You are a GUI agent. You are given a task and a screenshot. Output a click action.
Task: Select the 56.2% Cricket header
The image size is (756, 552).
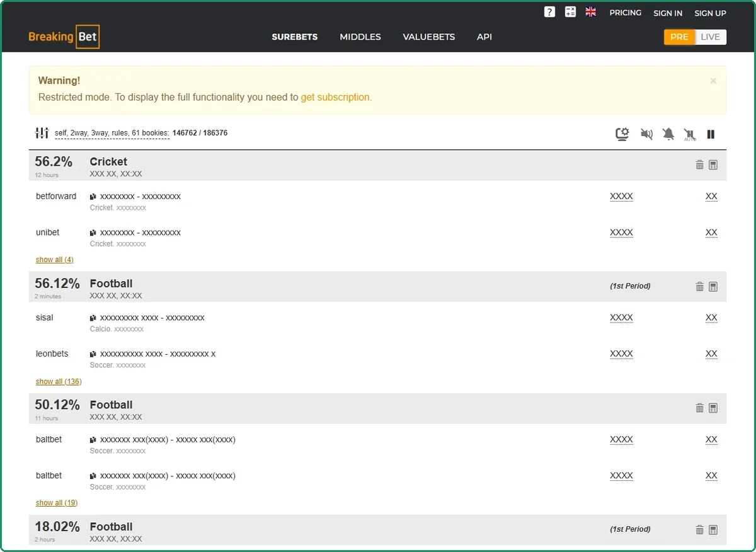(x=377, y=166)
